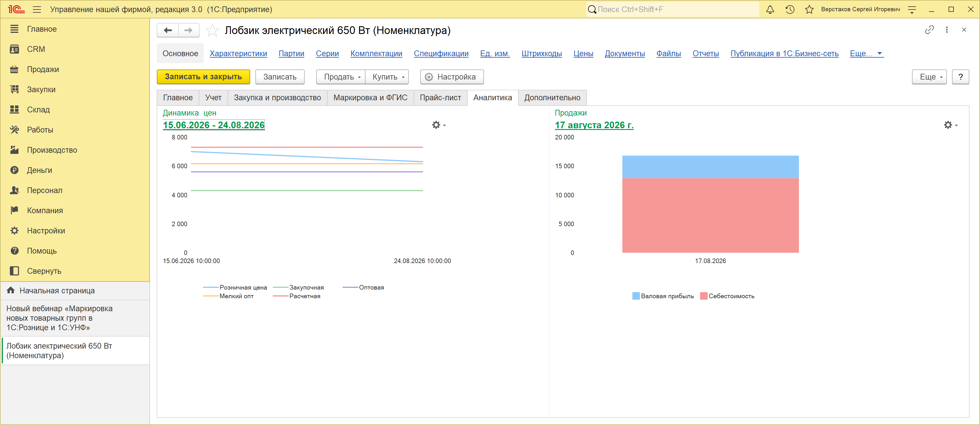
Task: Go back with the left arrow button
Action: 168,31
